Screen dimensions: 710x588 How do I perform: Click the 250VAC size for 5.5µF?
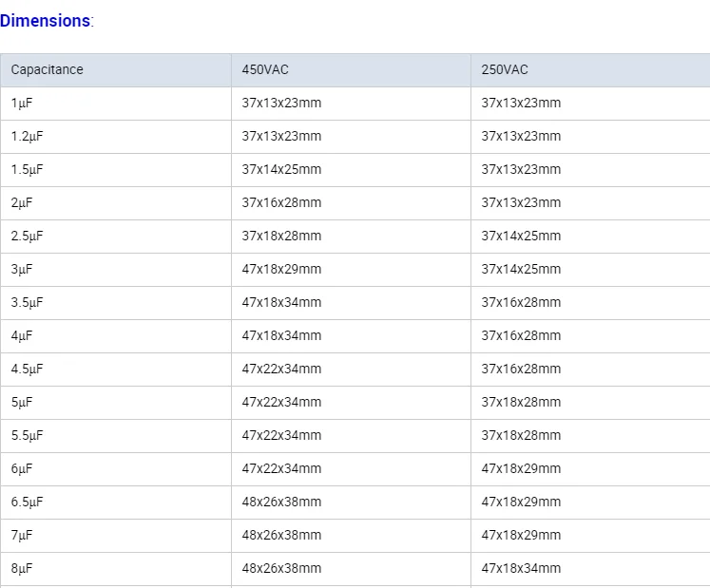pos(521,436)
